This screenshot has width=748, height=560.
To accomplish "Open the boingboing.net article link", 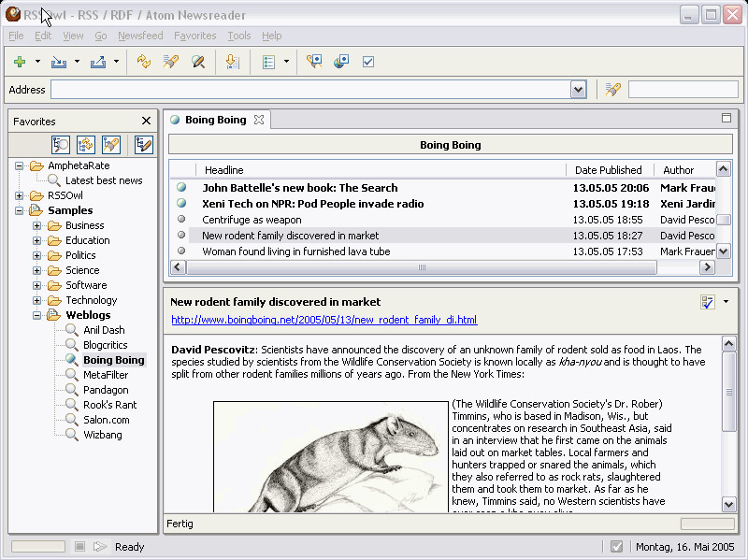I will point(324,320).
